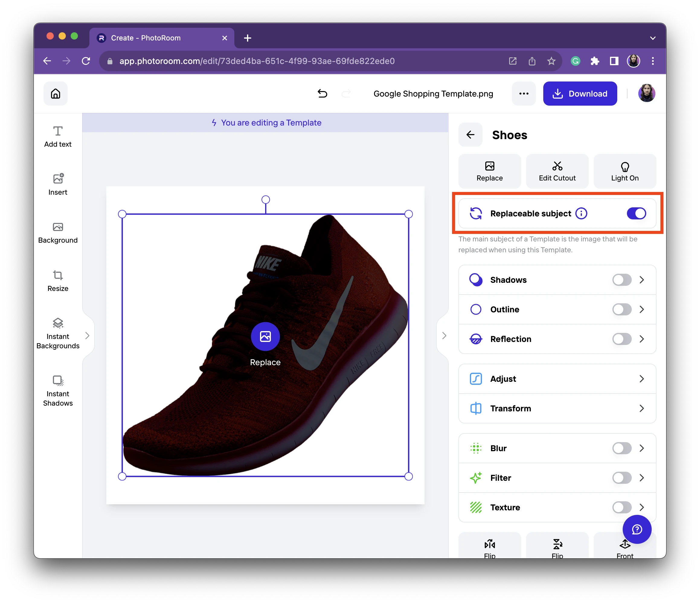Reload the browser page
The height and width of the screenshot is (603, 700).
pos(86,61)
